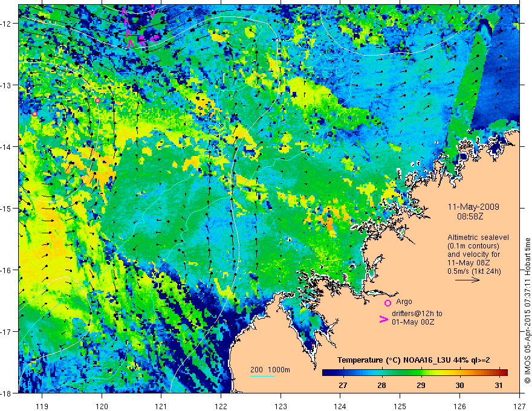Screen dimensions: 532x411
Task: Click longitude axis label 124
Action: (340, 406)
